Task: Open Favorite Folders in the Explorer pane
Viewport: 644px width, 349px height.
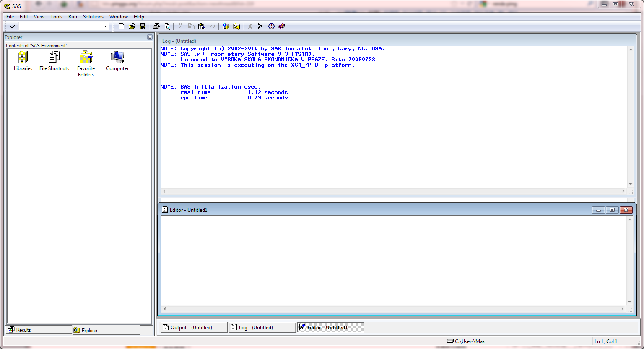Action: click(86, 64)
